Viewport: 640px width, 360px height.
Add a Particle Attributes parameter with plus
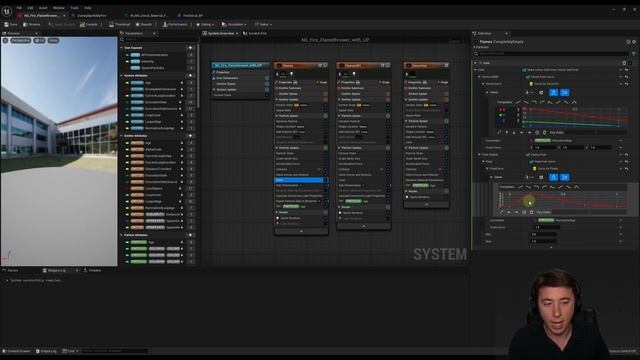(x=191, y=235)
